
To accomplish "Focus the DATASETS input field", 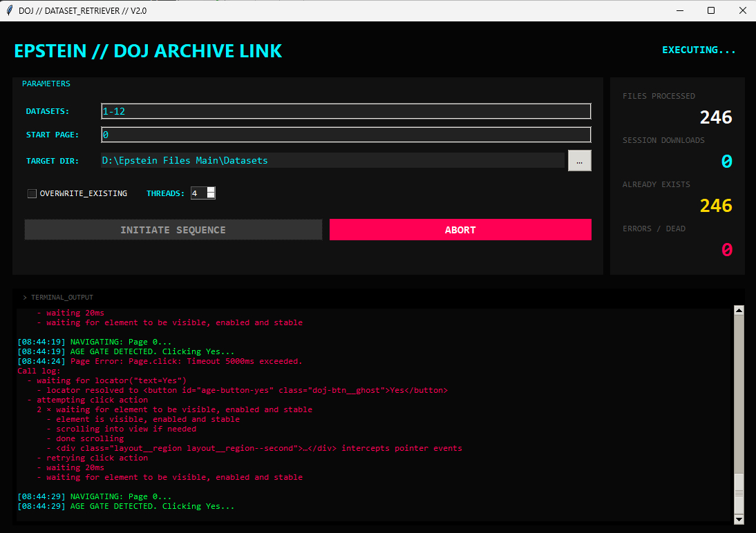I will coord(346,111).
